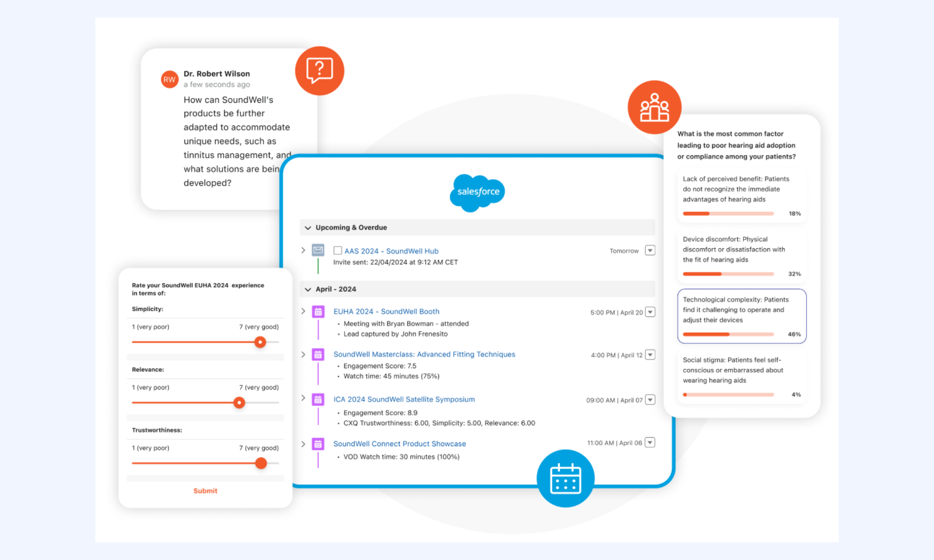This screenshot has width=934, height=560.
Task: Open SoundWell Masterclass: Advanced Fitting Techniques link
Action: click(424, 355)
